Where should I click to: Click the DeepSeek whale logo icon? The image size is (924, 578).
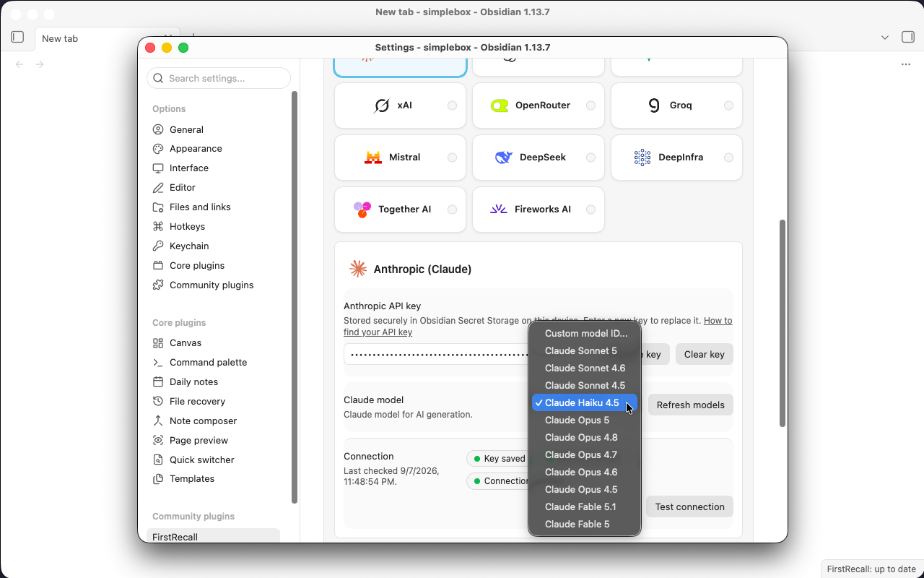pos(504,158)
